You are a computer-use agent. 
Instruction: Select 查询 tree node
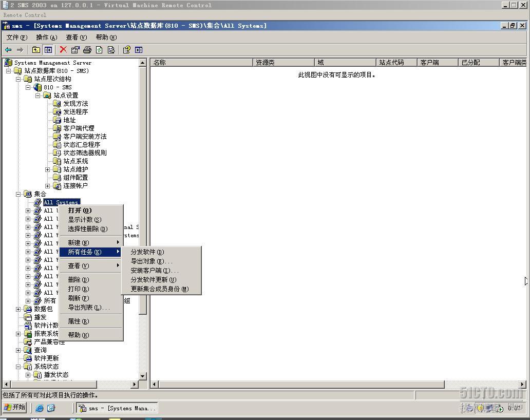pos(40,350)
